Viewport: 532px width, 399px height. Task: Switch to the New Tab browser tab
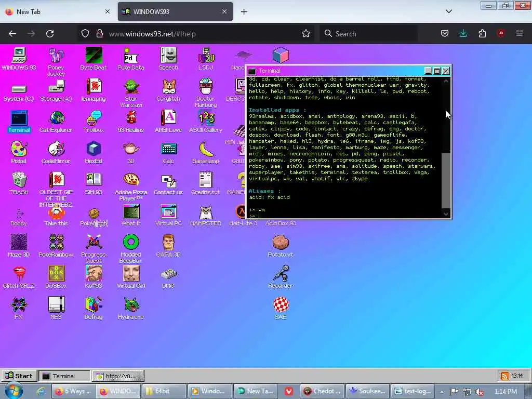58,11
